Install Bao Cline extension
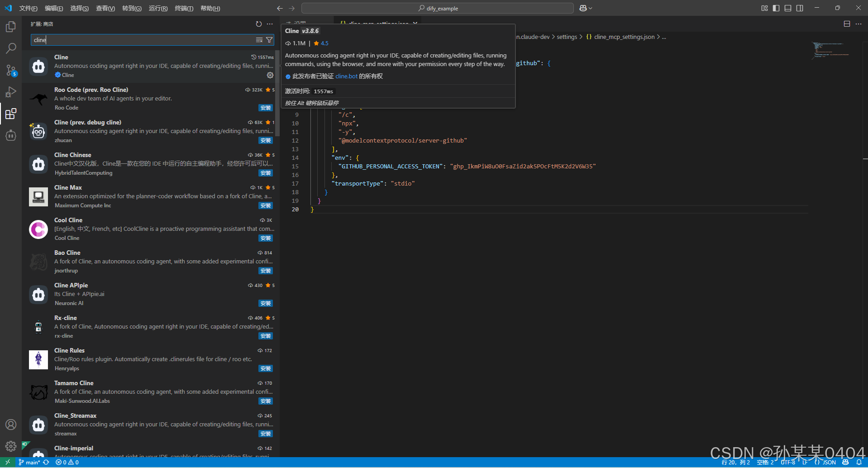This screenshot has height=468, width=868. 266,271
